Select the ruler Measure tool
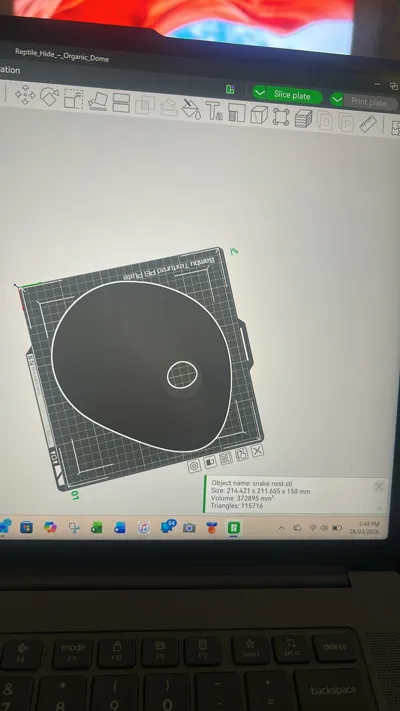 (368, 124)
